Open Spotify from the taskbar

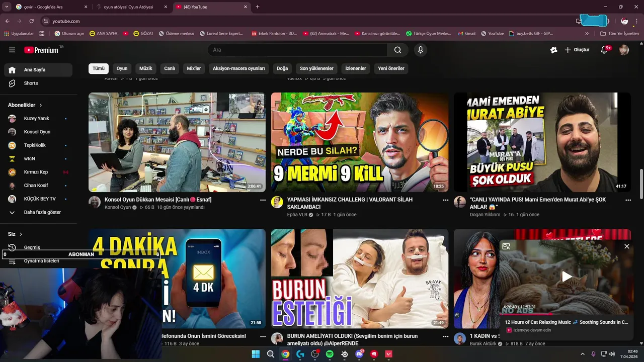(x=330, y=354)
